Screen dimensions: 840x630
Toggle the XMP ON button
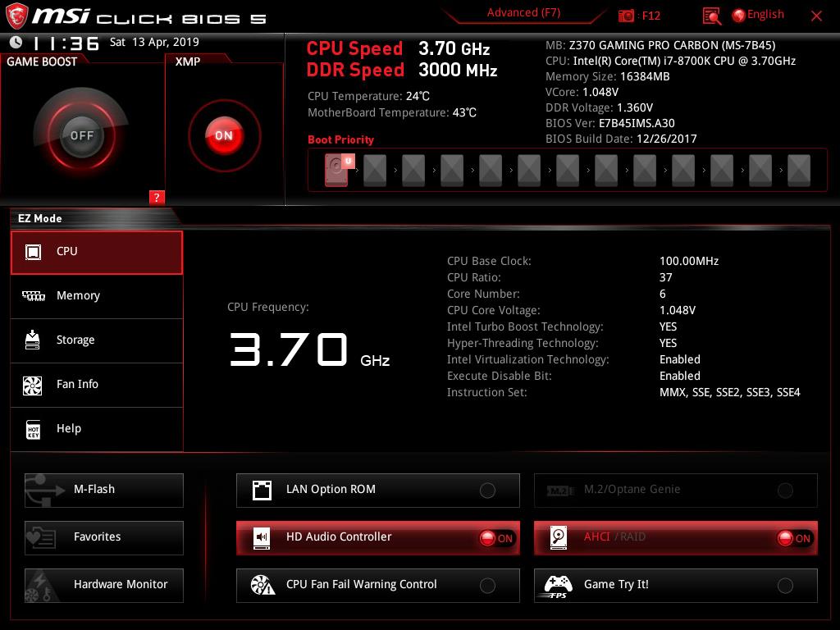point(224,135)
